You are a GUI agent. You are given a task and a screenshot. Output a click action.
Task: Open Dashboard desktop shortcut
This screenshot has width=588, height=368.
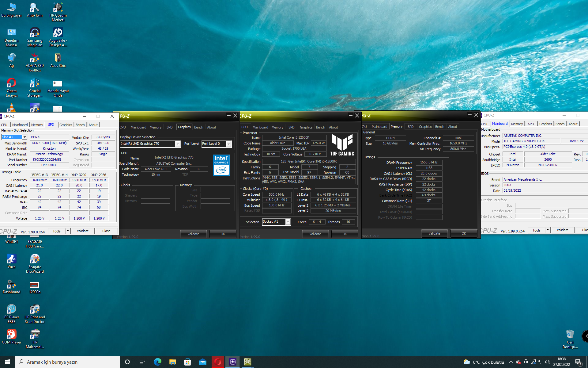[x=11, y=287]
